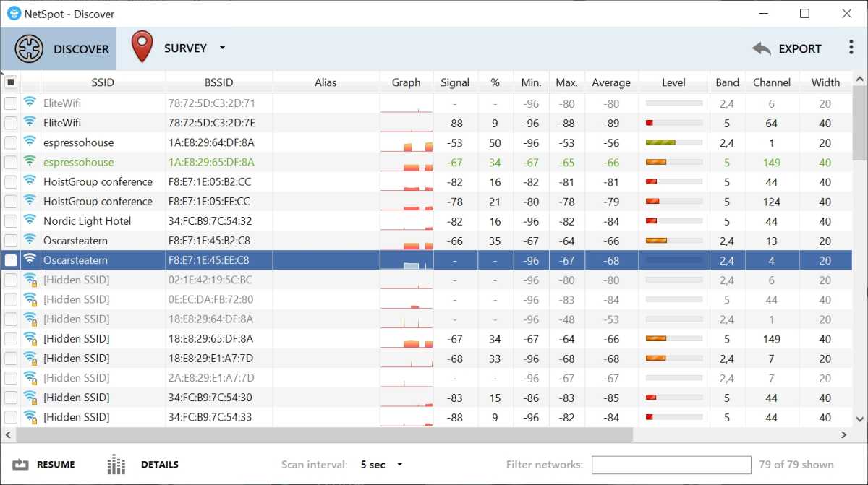The height and width of the screenshot is (485, 868).
Task: Click the Filter networks input field
Action: (671, 464)
